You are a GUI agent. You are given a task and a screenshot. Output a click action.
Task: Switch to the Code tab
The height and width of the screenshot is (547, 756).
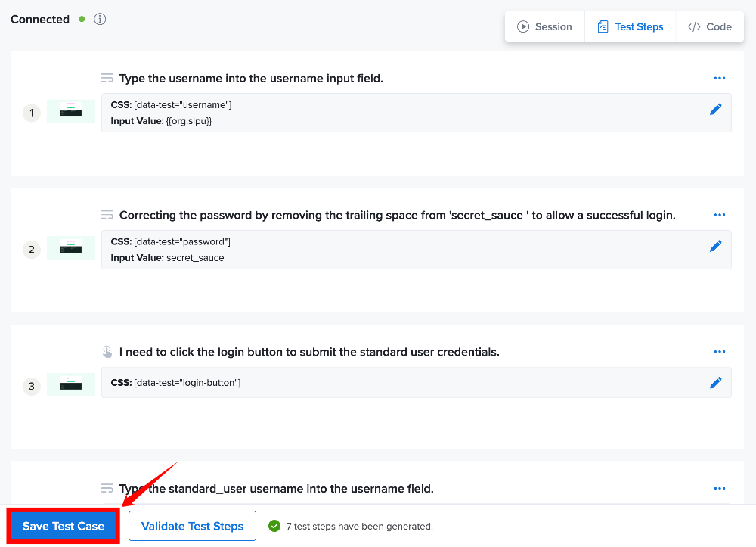(710, 26)
